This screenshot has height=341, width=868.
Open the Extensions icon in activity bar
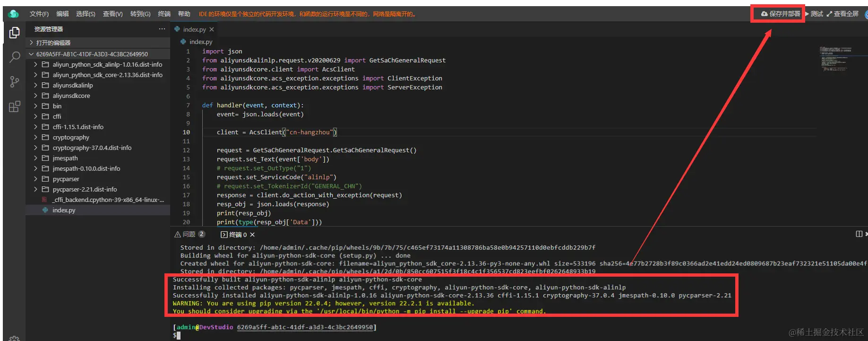(x=15, y=106)
